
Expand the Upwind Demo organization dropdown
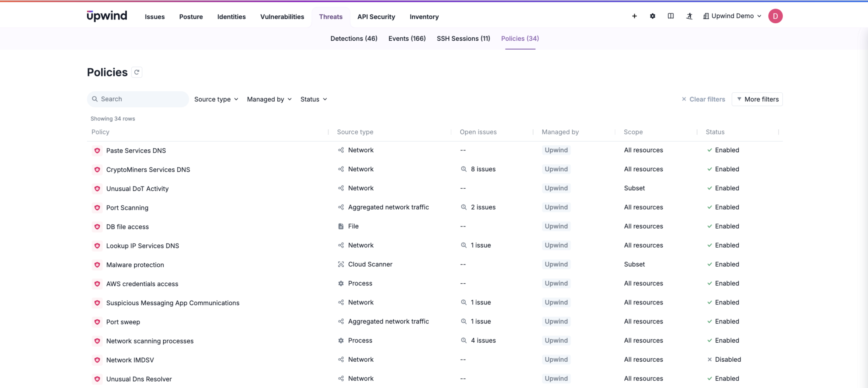[732, 16]
